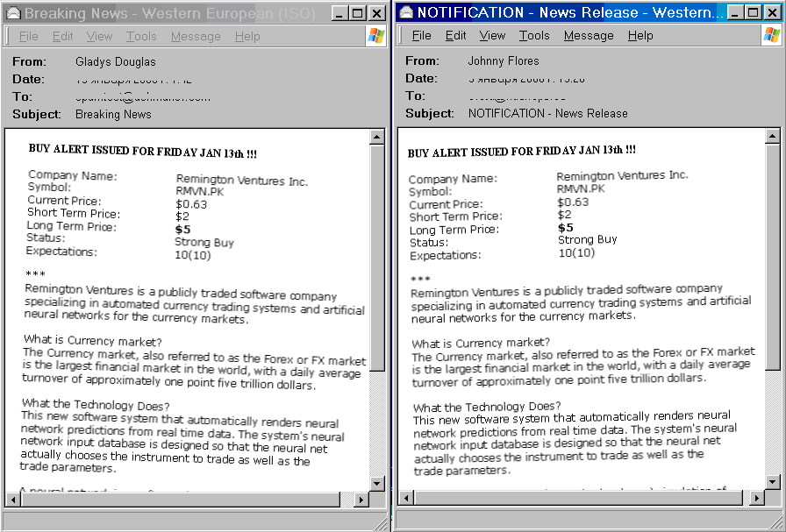Click 'What the Technology Does?' in NOTIFICATION message
This screenshot has width=786, height=532.
487,407
